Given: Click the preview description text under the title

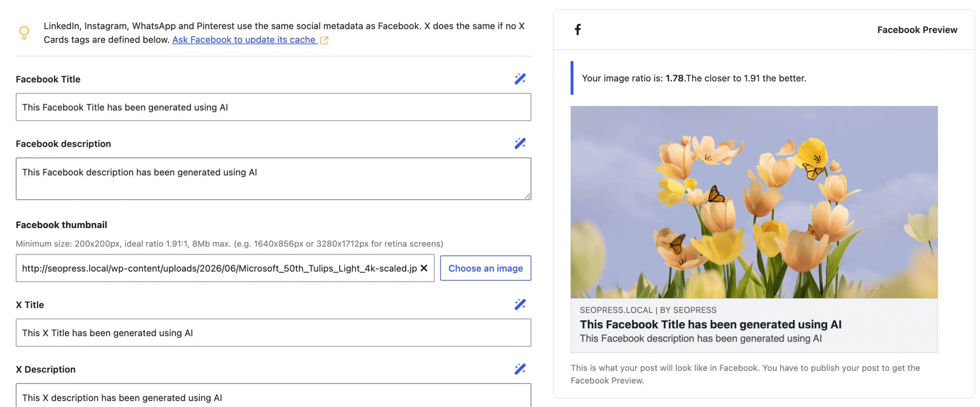Looking at the screenshot, I should (701, 339).
